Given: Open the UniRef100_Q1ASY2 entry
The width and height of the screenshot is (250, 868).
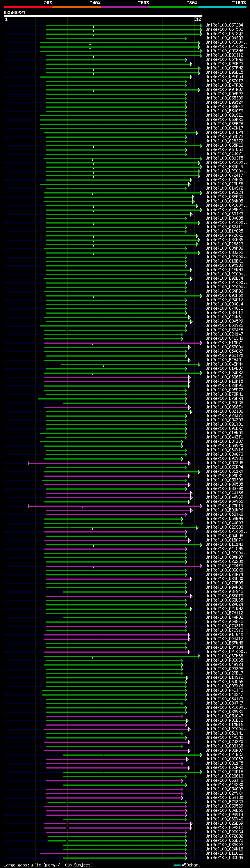Looking at the screenshot, I should (224, 188).
